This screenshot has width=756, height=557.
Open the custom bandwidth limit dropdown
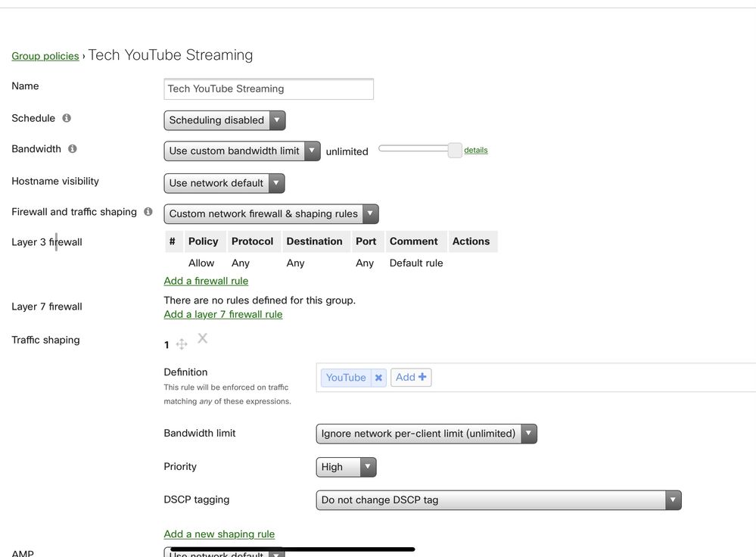[241, 151]
